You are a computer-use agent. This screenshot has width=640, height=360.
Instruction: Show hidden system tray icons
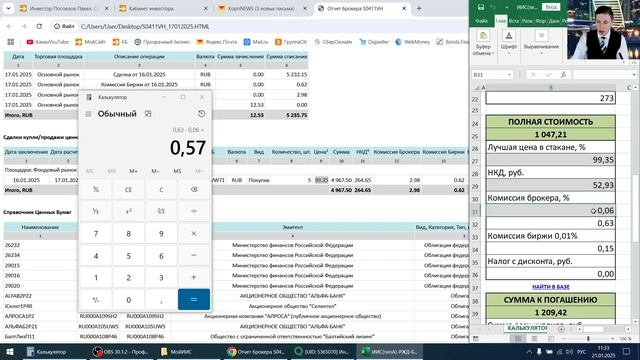click(x=529, y=351)
